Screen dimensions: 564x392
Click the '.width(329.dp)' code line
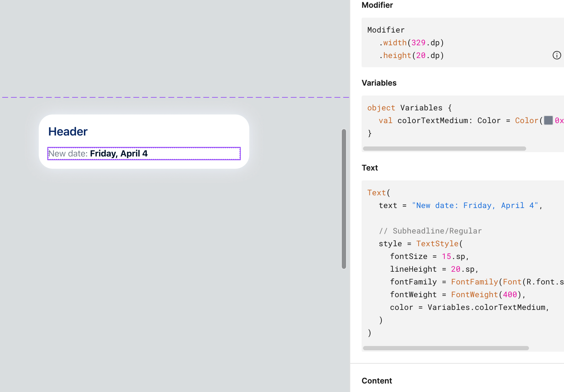tap(412, 43)
